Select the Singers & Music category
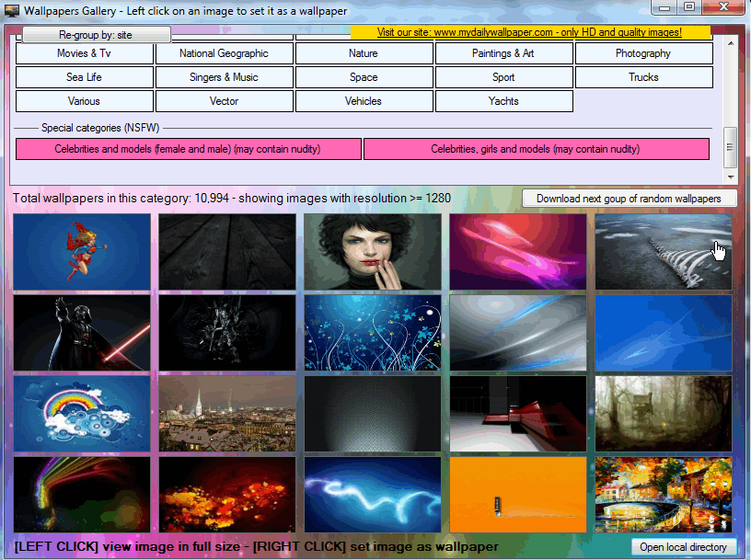Image resolution: width=751 pixels, height=560 pixels. [225, 77]
